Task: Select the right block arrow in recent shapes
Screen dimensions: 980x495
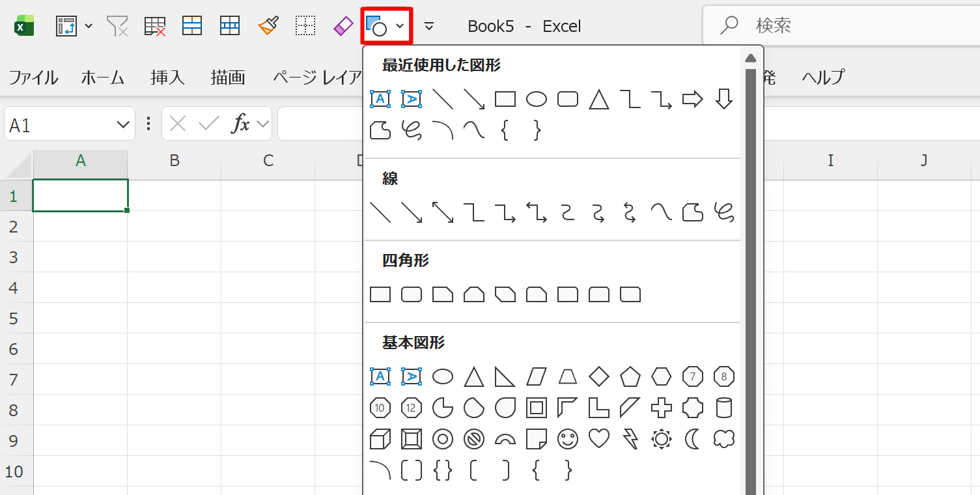Action: [x=693, y=99]
